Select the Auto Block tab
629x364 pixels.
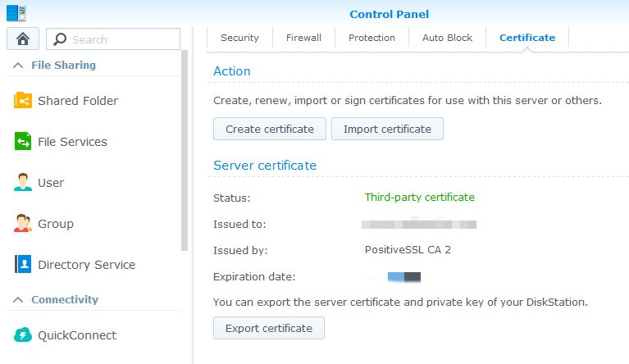point(447,38)
